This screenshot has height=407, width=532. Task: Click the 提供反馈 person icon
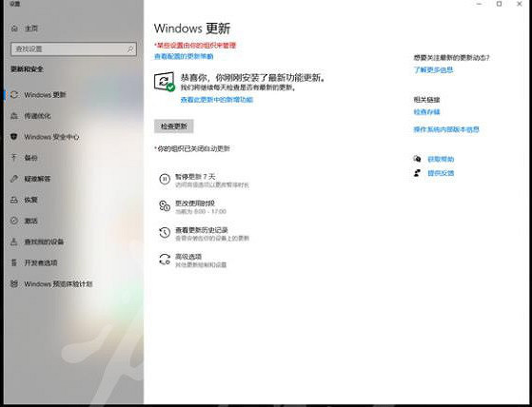coord(417,173)
